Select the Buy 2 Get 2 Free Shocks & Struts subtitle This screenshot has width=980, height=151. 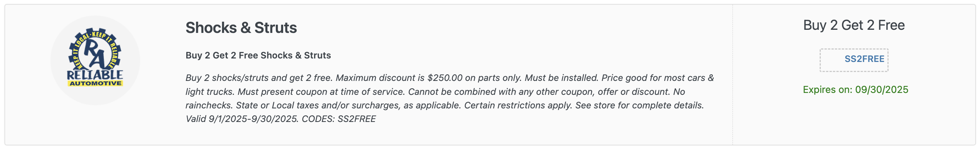coord(258,55)
